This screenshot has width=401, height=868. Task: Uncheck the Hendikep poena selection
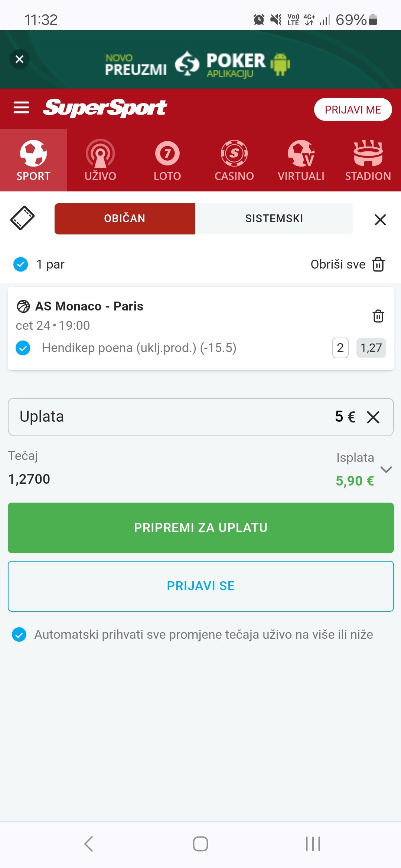(23, 348)
